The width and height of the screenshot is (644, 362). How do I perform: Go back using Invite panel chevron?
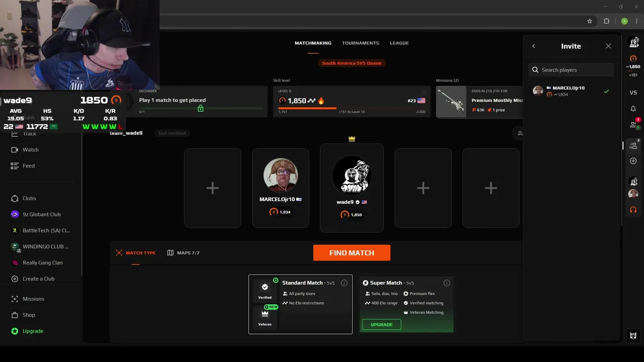(x=534, y=46)
